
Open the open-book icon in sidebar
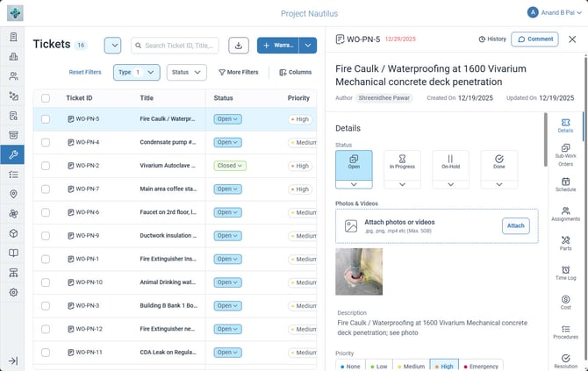tap(13, 253)
